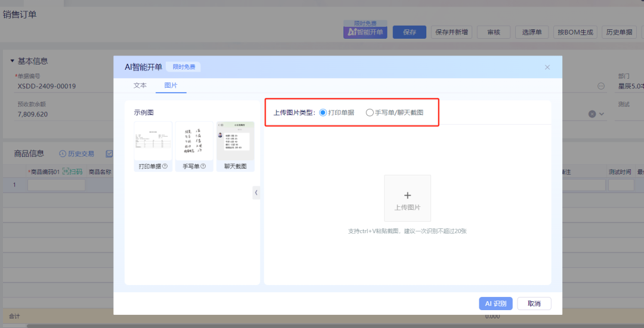Click the 测试时间 input in row 1

pyautogui.click(x=621, y=185)
